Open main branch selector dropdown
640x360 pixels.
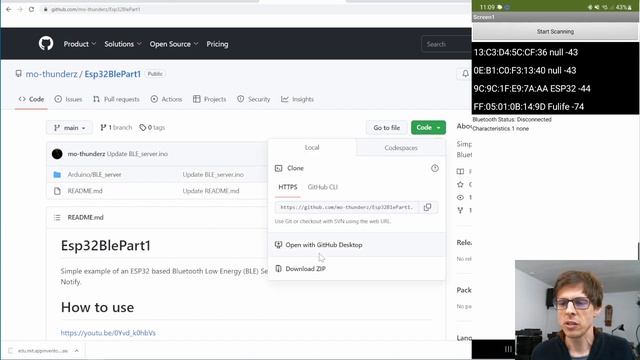click(x=69, y=128)
